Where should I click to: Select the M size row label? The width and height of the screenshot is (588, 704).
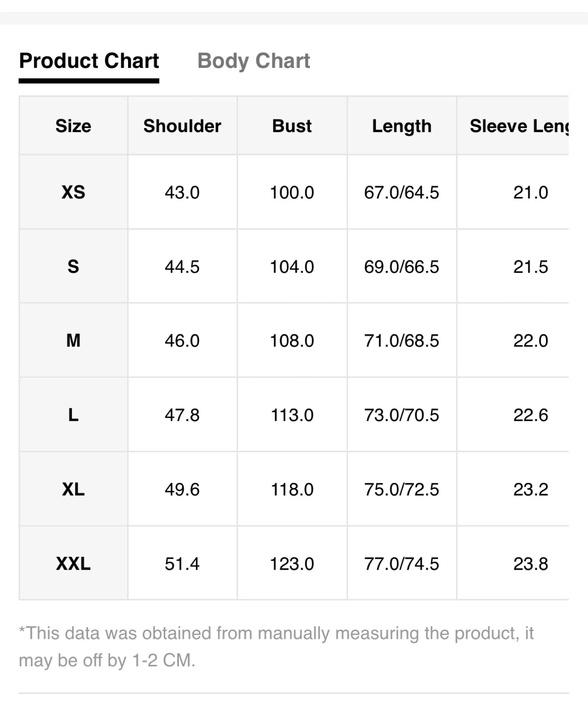pos(73,340)
